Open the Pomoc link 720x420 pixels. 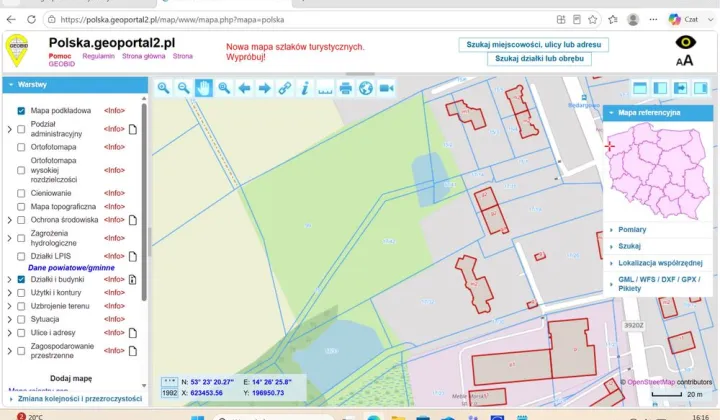coord(60,56)
